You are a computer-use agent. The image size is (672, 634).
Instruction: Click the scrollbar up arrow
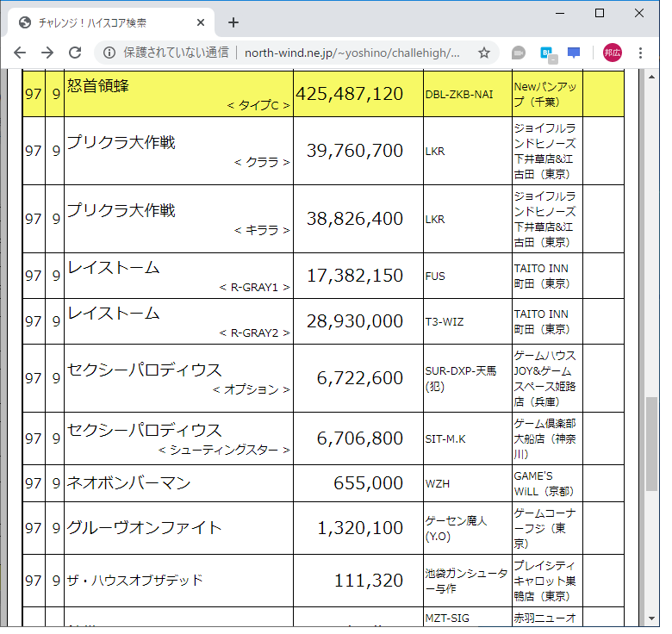(x=652, y=77)
